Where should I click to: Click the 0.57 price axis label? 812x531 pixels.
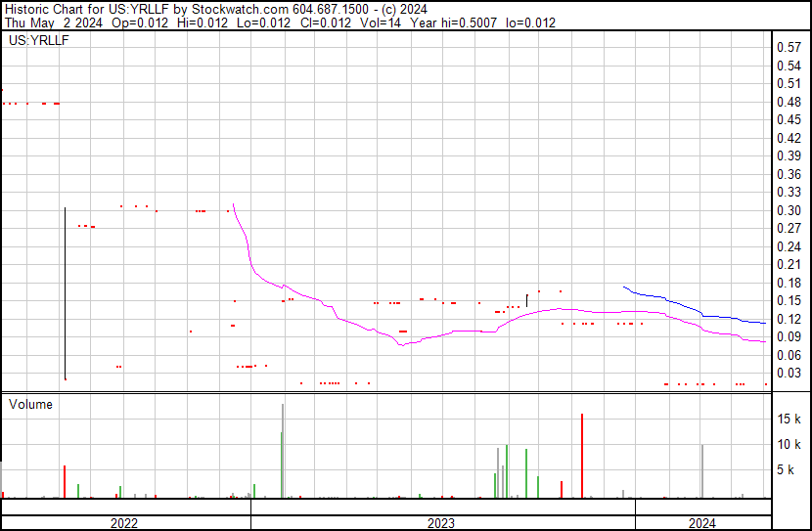point(789,48)
